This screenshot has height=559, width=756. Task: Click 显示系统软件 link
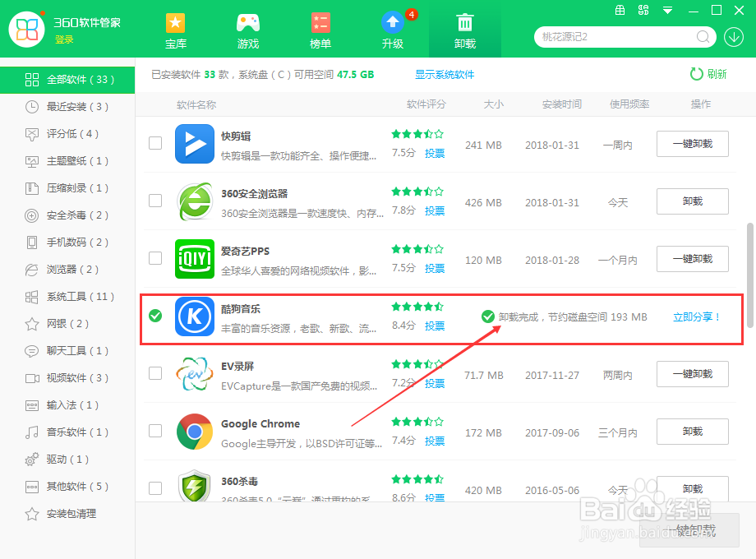tap(445, 74)
